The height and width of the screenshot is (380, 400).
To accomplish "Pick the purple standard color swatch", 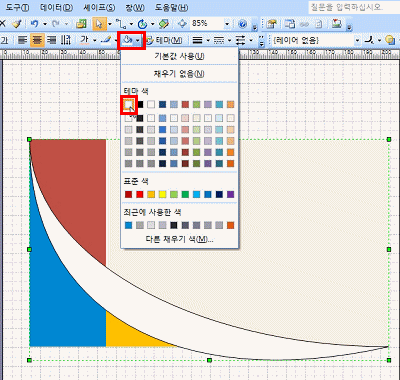I will (x=231, y=194).
